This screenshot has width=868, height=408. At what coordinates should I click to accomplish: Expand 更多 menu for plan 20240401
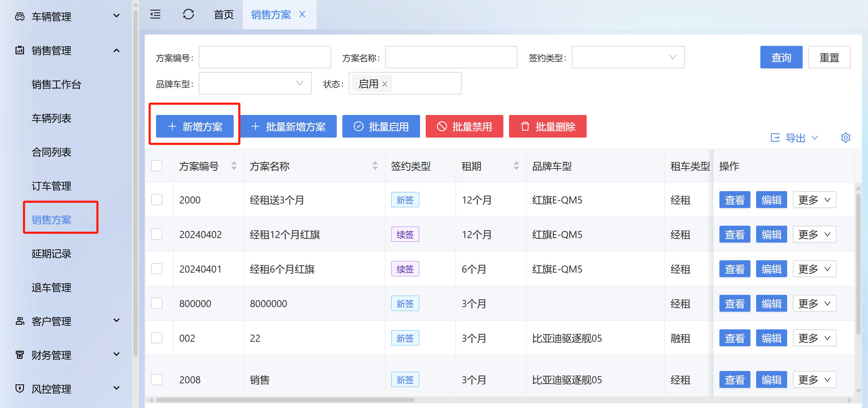(x=814, y=269)
